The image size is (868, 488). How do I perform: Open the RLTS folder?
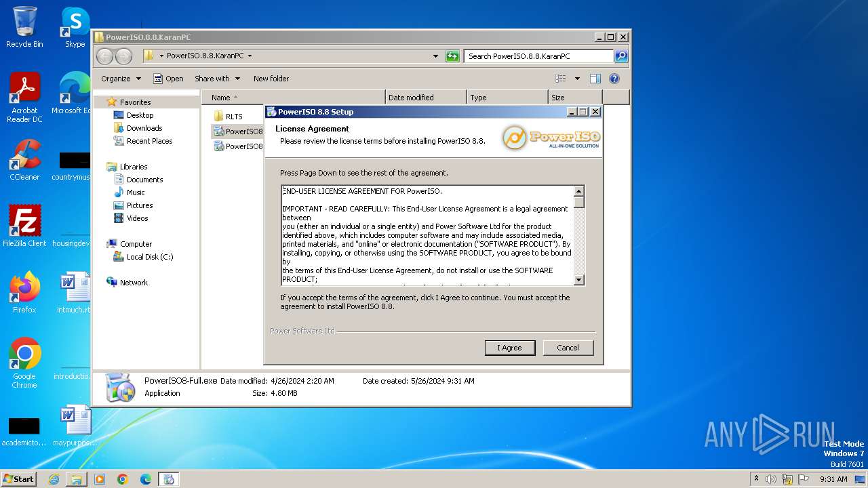click(x=229, y=117)
